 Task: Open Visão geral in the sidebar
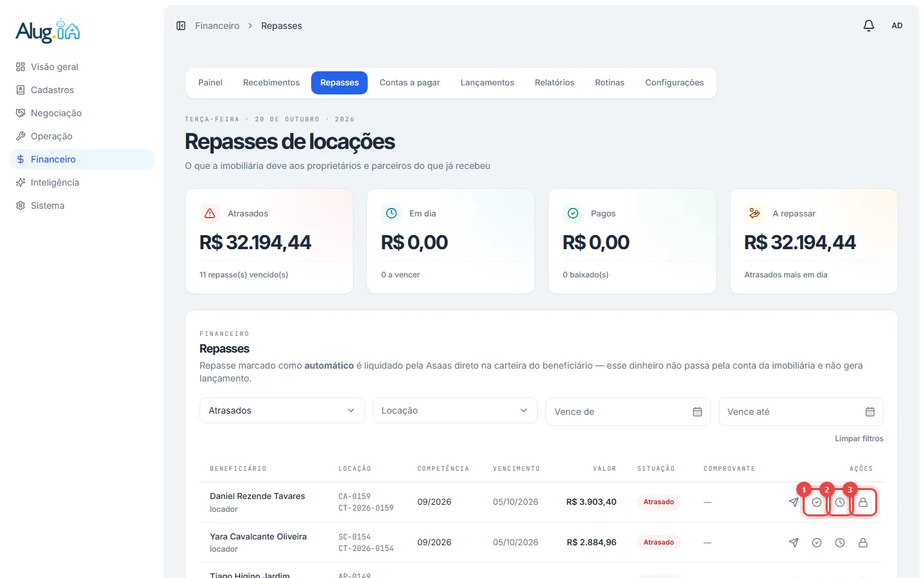[82, 67]
